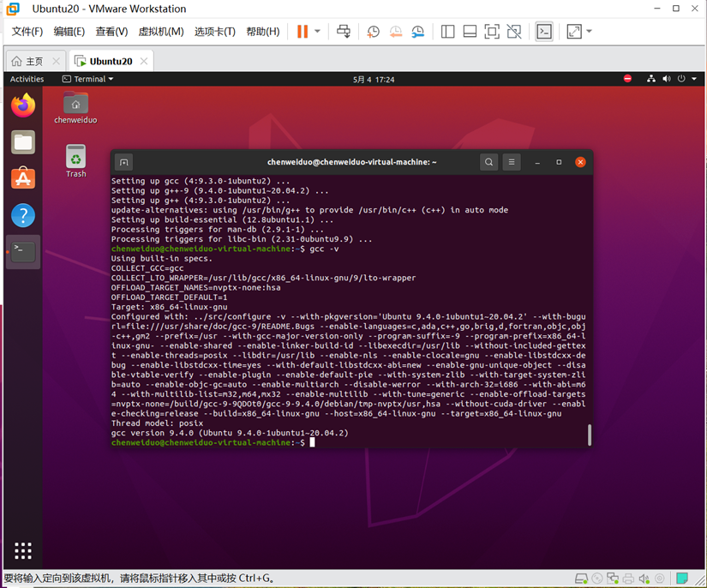
Task: Click the 'Thread model: posix' line
Action: tap(157, 423)
